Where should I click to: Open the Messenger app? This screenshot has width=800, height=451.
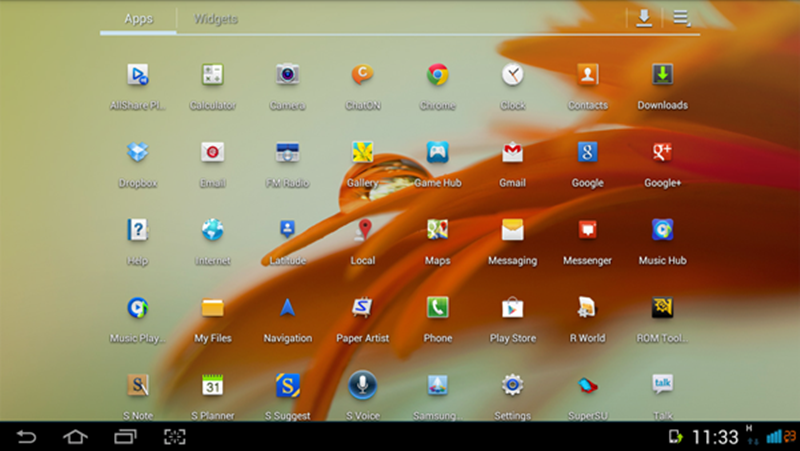point(588,230)
